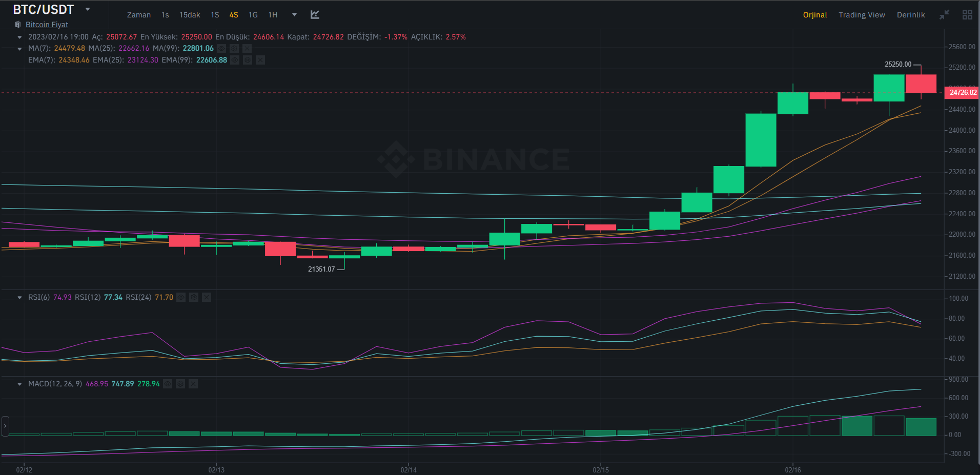Image resolution: width=980 pixels, height=475 pixels.
Task: Open the multi-chart grid layout icon
Action: coord(967,15)
